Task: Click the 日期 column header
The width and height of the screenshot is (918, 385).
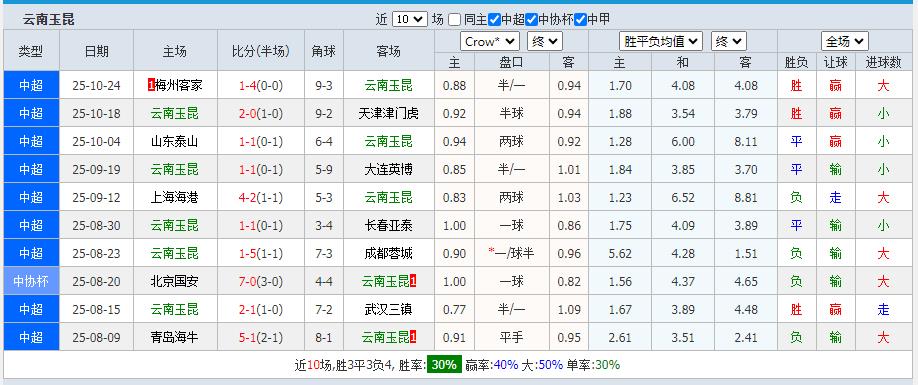Action: pyautogui.click(x=97, y=51)
